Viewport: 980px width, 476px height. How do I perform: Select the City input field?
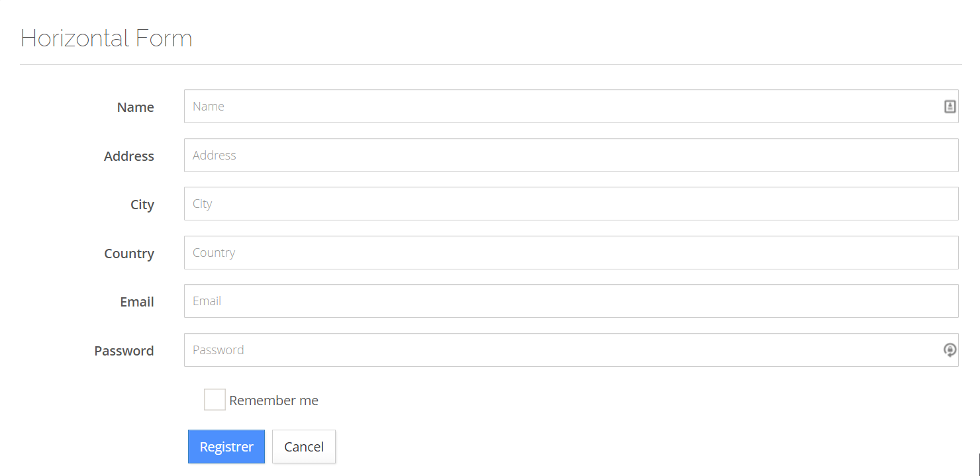(563, 204)
